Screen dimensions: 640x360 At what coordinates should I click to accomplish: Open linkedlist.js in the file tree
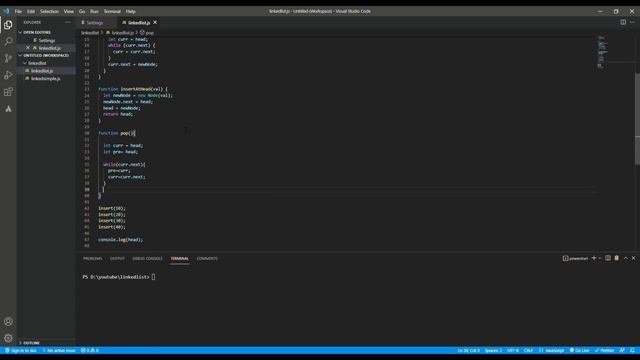coord(46,71)
